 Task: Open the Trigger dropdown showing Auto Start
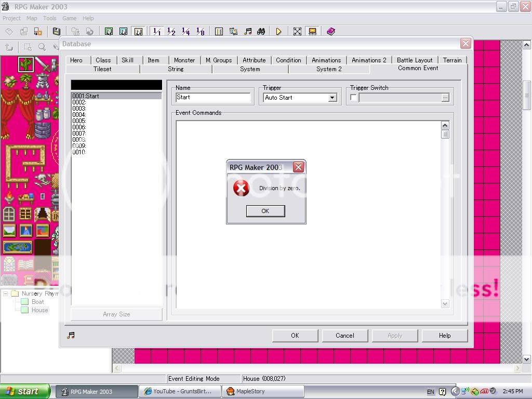(x=332, y=98)
